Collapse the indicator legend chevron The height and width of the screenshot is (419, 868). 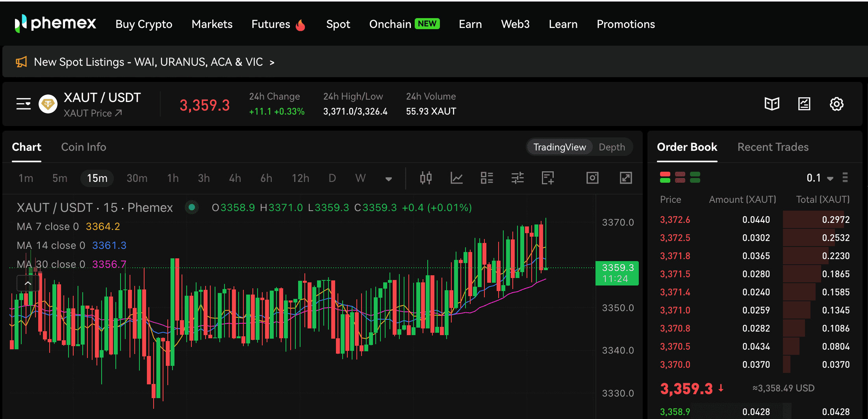(x=28, y=283)
